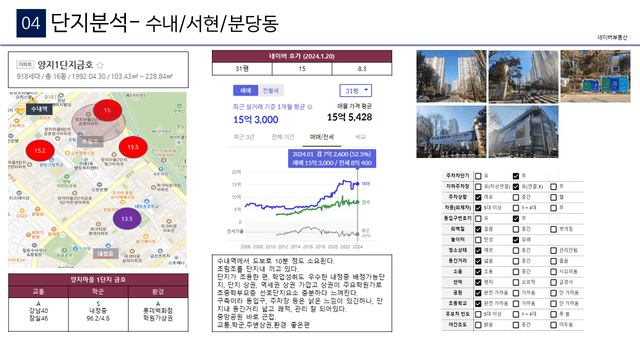
Task: Click the chart tooltip showing 2024.01 gap
Action: pyautogui.click(x=332, y=158)
